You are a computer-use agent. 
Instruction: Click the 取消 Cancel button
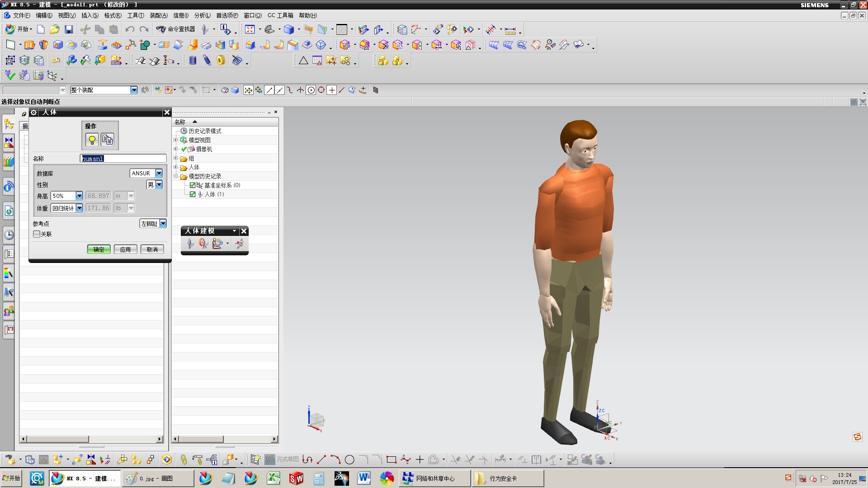[x=152, y=249]
